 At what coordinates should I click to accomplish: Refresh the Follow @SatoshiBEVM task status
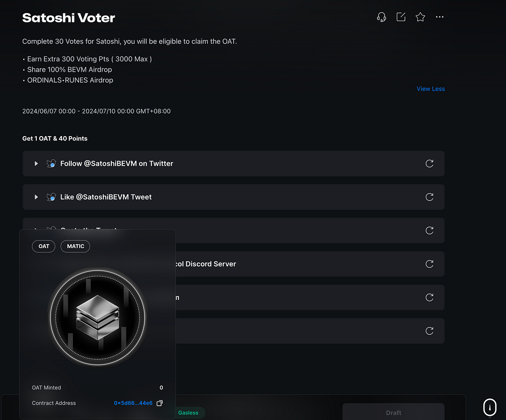[429, 164]
